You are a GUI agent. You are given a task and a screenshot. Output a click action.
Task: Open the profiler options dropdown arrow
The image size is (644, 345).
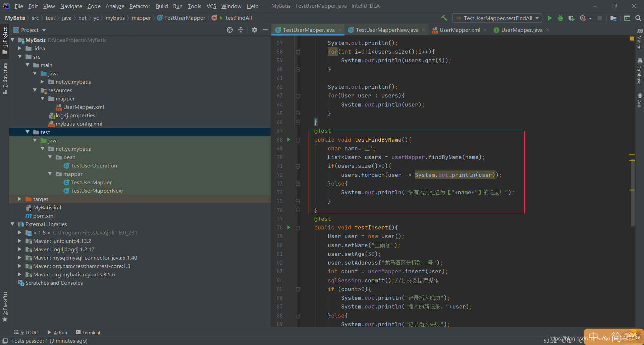pyautogui.click(x=590, y=18)
